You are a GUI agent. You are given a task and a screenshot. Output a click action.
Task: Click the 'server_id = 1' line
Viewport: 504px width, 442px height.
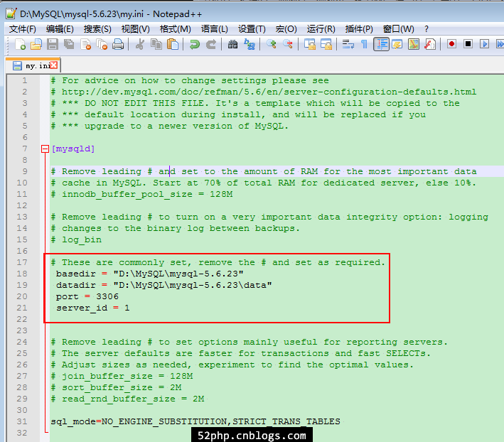coord(93,308)
